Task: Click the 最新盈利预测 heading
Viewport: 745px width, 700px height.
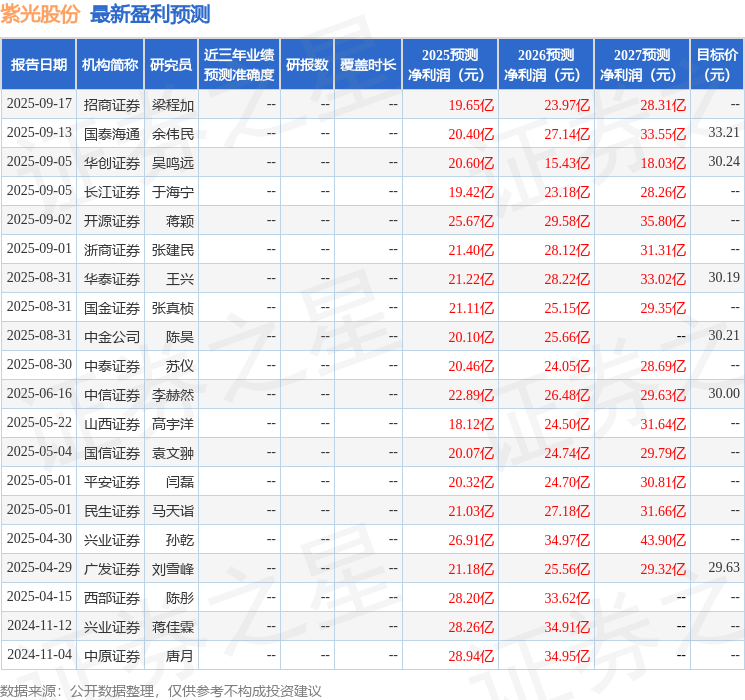Action: 150,14
